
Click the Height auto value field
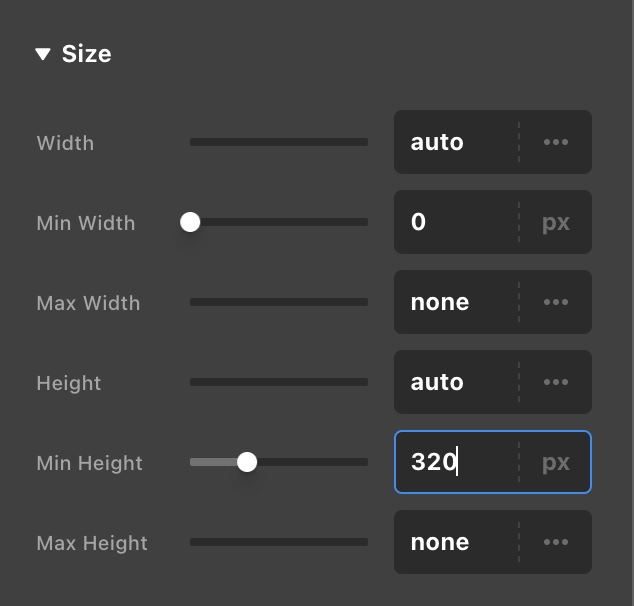[455, 382]
